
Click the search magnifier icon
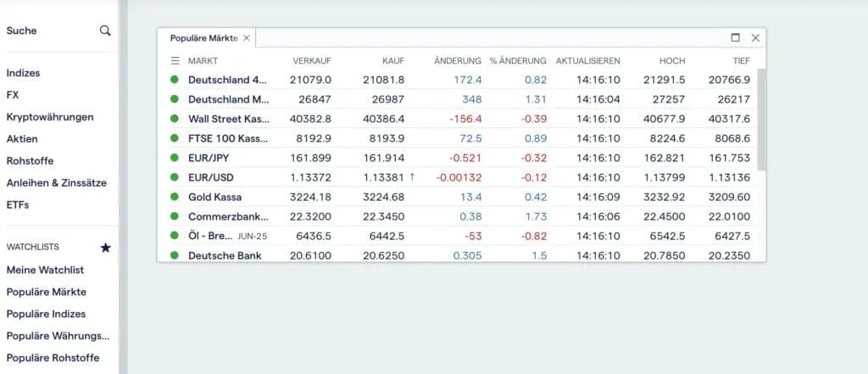pyautogui.click(x=105, y=31)
